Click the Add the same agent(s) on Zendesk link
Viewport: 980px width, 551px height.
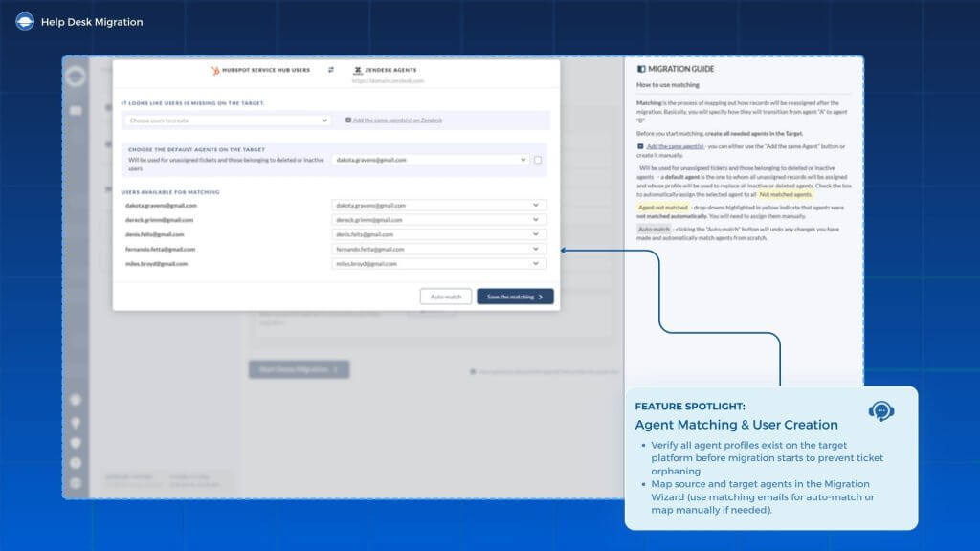click(x=397, y=120)
